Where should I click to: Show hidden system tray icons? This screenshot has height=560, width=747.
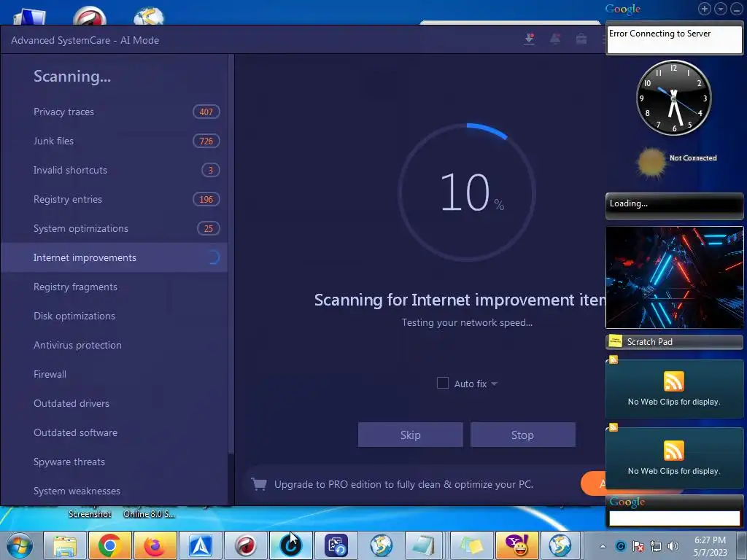coord(603,546)
